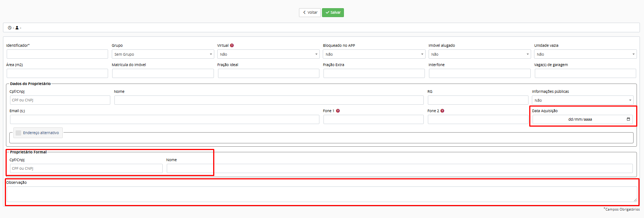Open the Bloqueado no APP dropdown

point(374,54)
